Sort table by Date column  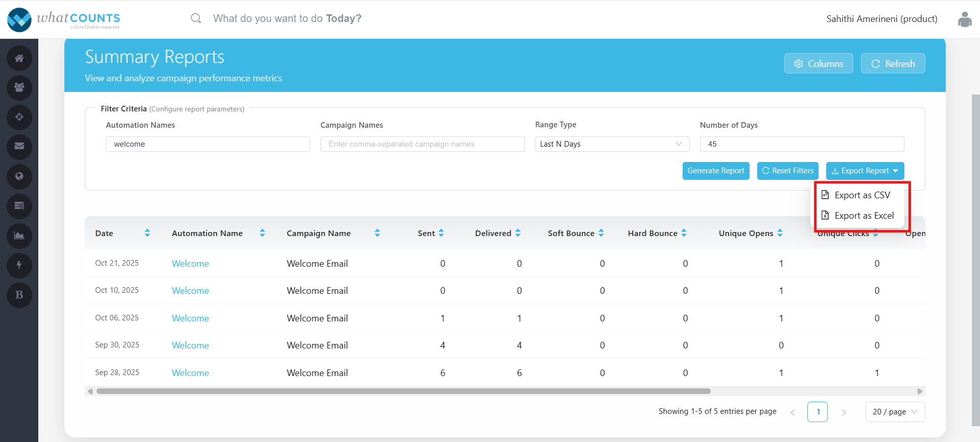[147, 233]
